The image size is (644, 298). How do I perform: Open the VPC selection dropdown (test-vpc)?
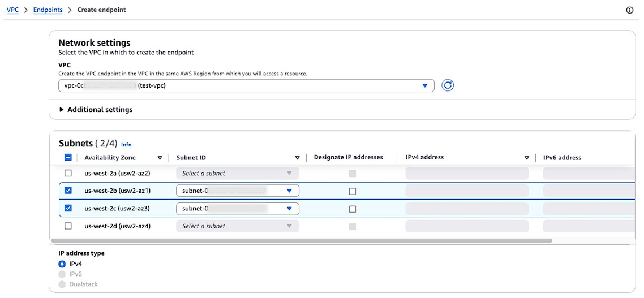pos(246,85)
